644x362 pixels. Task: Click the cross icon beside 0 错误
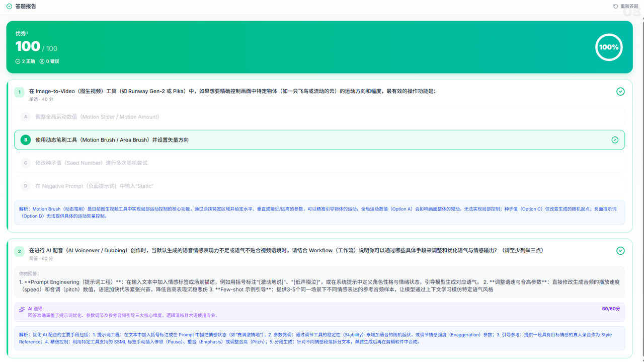point(42,61)
